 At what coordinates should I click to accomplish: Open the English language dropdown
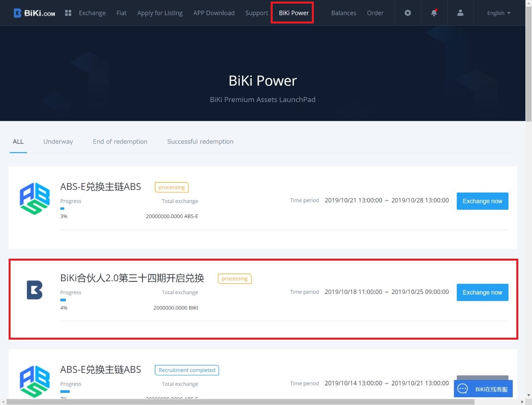499,13
